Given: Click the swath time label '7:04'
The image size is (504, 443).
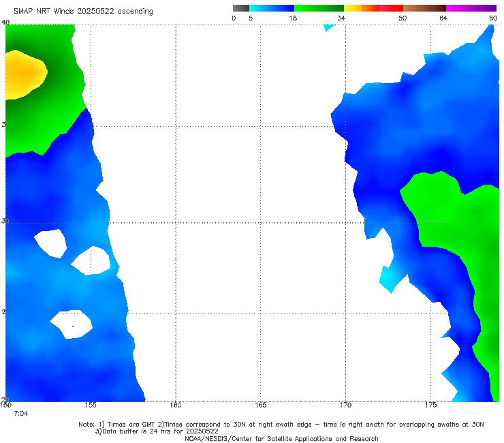Looking at the screenshot, I should pyautogui.click(x=21, y=414).
